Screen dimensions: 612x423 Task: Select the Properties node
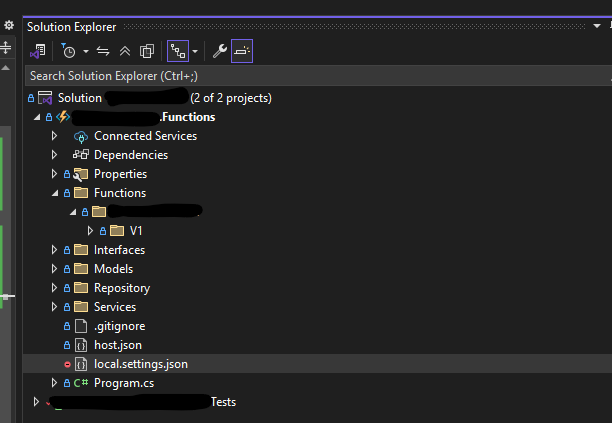pos(120,174)
